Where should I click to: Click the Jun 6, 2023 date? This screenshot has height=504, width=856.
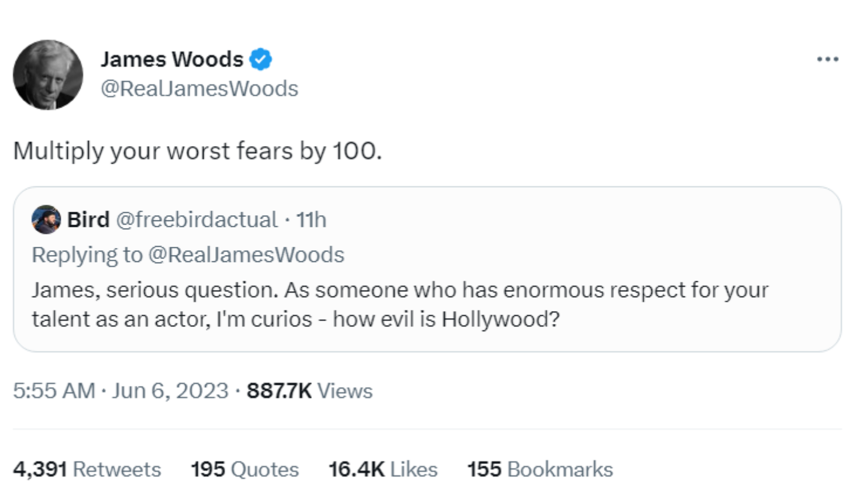(x=170, y=391)
